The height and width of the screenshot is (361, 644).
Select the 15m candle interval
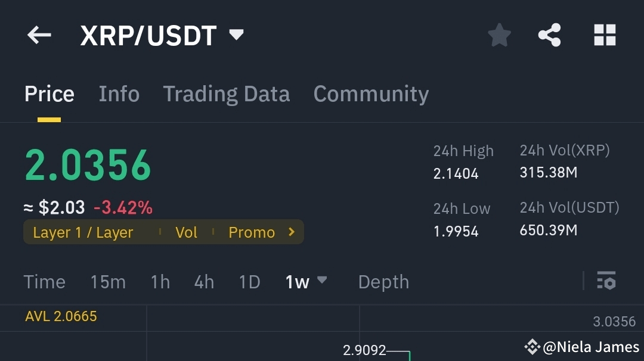tap(108, 282)
